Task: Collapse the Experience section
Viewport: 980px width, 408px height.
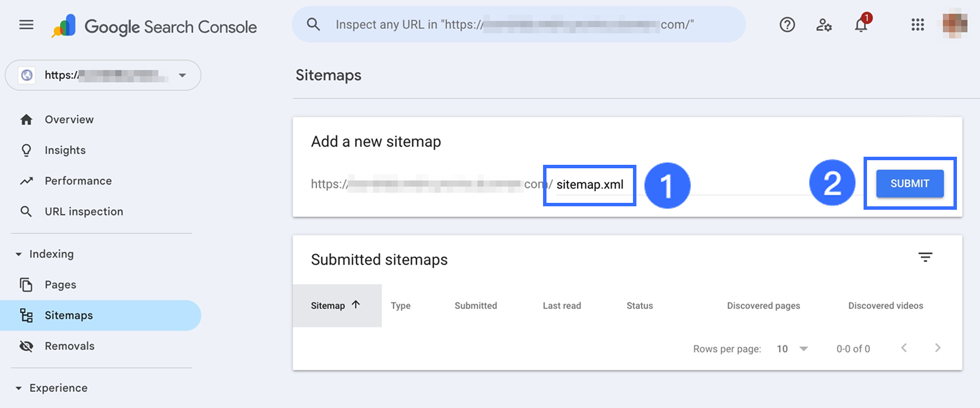Action: coord(19,388)
